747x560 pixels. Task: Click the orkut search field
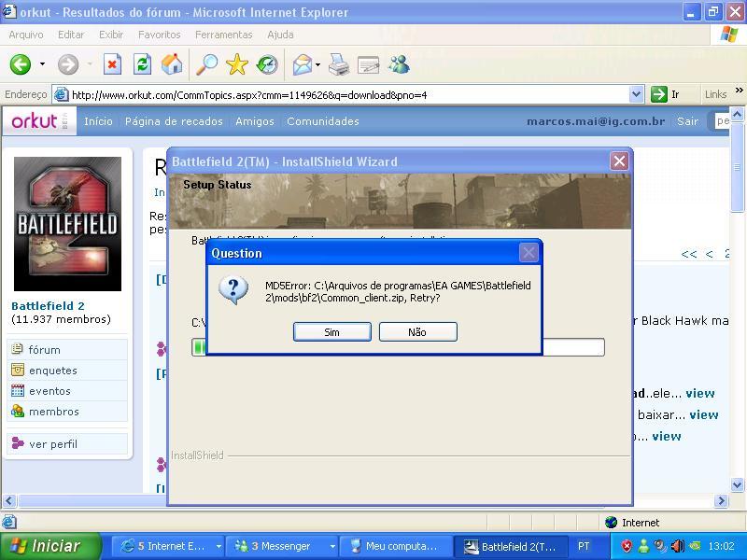720,121
